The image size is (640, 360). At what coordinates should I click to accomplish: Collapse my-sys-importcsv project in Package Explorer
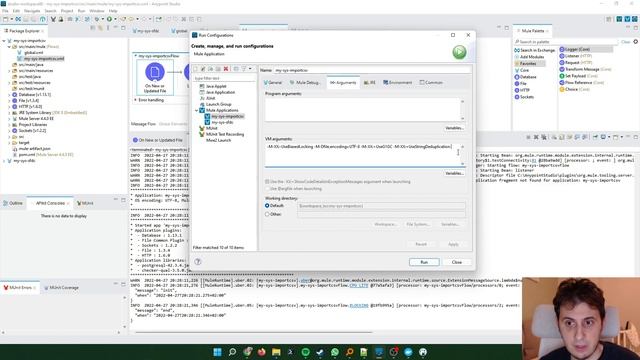click(x=4, y=41)
